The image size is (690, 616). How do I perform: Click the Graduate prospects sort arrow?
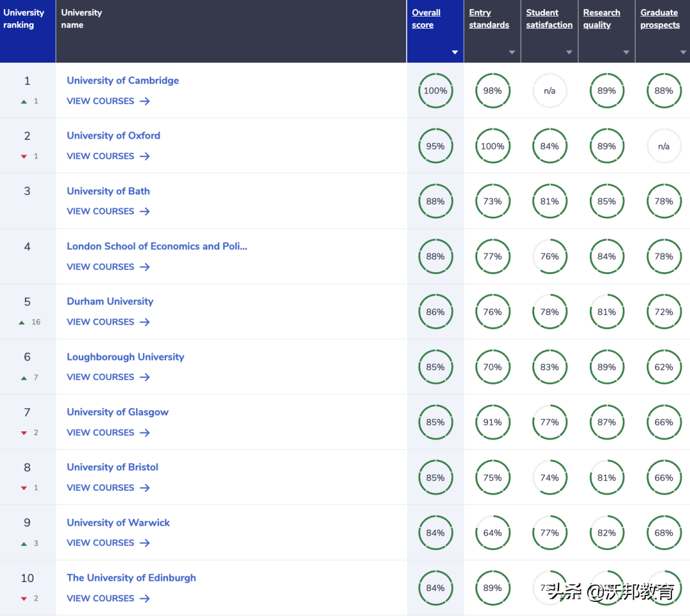click(x=684, y=52)
